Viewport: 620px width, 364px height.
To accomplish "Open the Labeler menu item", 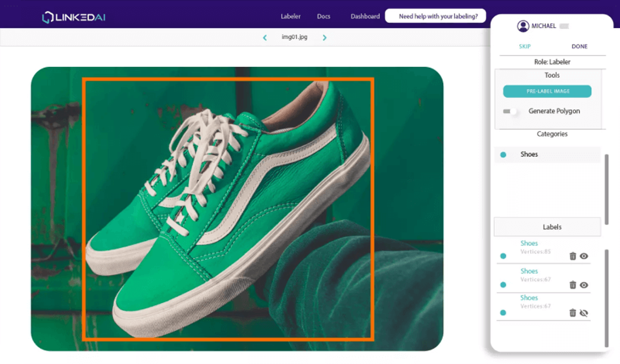I will (291, 16).
